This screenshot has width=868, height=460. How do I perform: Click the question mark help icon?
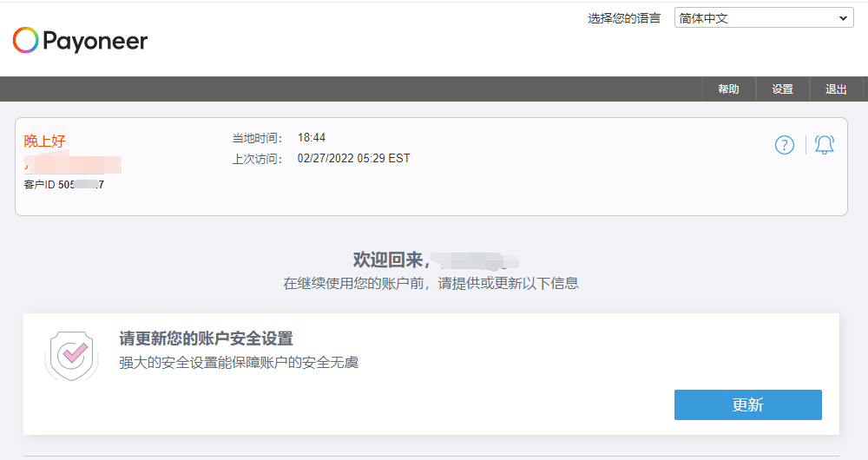784,145
